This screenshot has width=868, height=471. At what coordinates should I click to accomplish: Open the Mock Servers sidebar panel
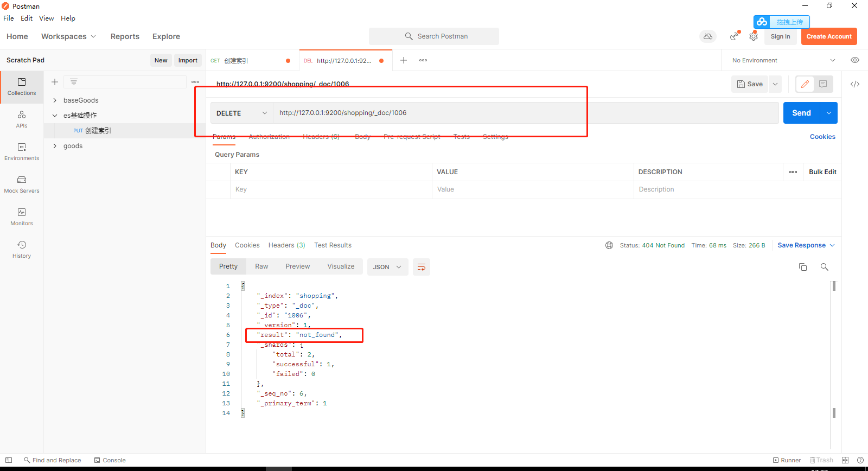pos(22,184)
